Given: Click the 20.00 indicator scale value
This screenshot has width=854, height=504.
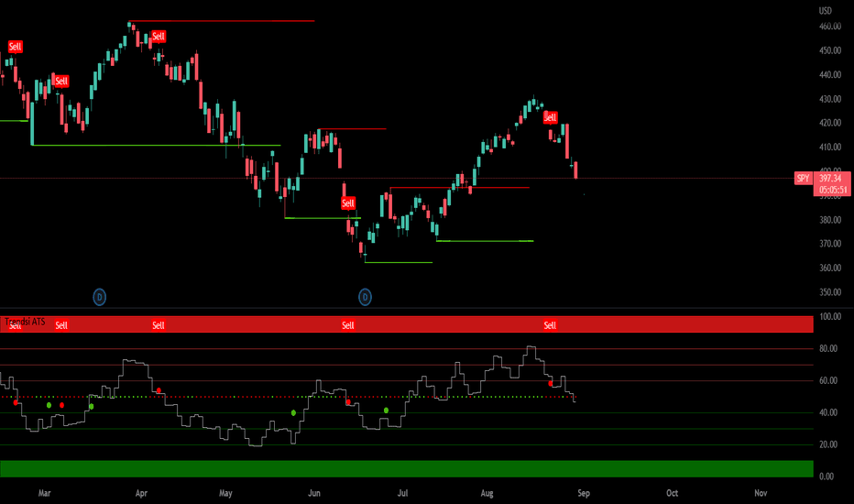Looking at the screenshot, I should pos(828,444).
